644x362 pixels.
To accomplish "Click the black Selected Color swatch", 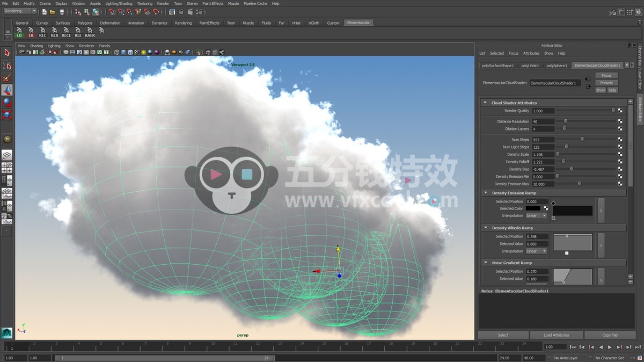I will [533, 208].
